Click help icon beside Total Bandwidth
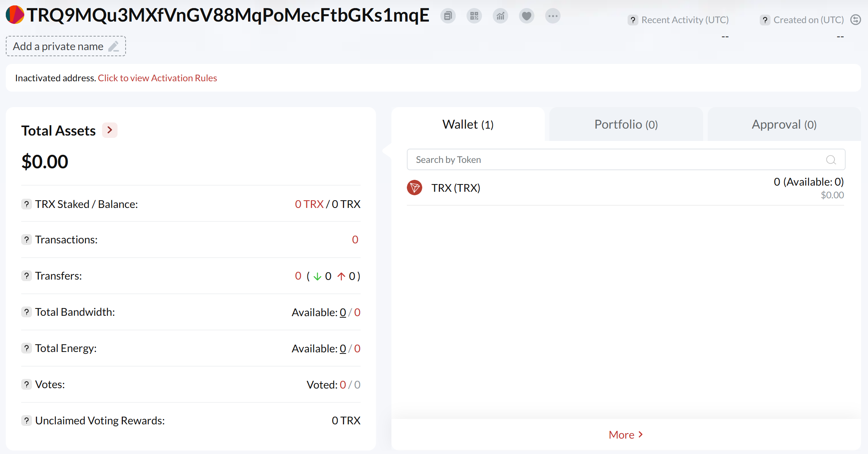The width and height of the screenshot is (868, 454). pyautogui.click(x=26, y=312)
